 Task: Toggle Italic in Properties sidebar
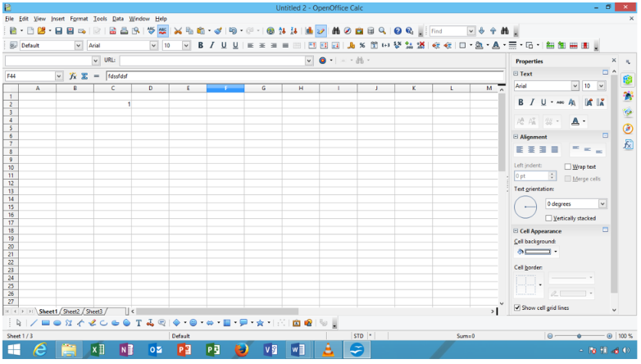[x=532, y=102]
